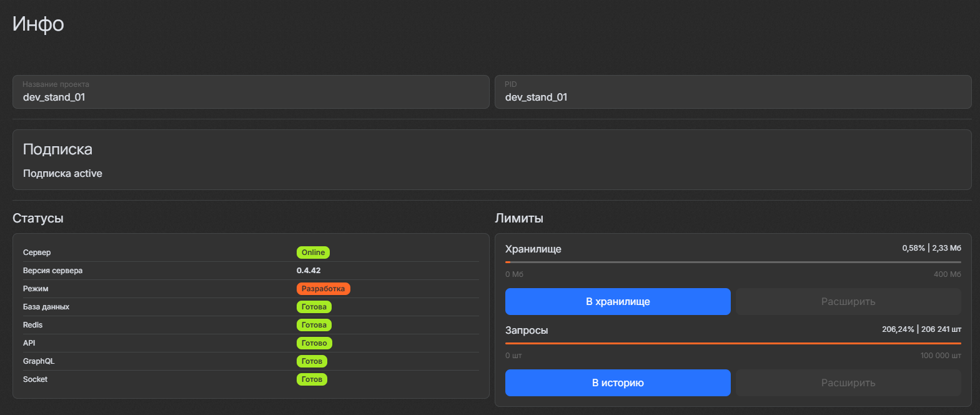Click the PID input field

(732, 97)
